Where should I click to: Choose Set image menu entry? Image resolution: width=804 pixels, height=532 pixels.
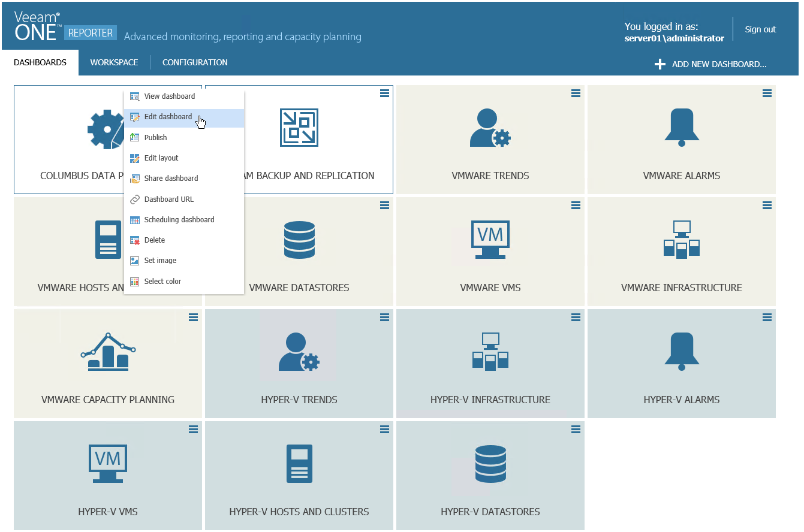(184, 261)
